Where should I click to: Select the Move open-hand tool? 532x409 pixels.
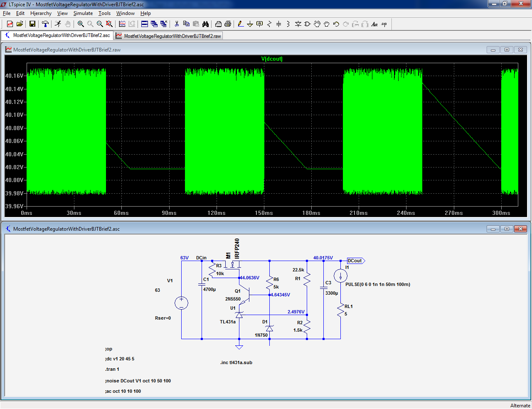(317, 24)
